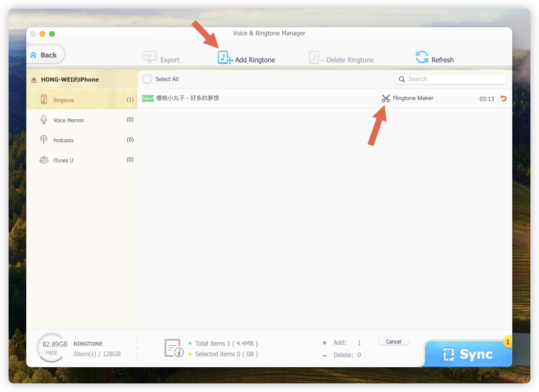This screenshot has width=539, height=392.
Task: Toggle the Select All checkbox
Action: (147, 79)
